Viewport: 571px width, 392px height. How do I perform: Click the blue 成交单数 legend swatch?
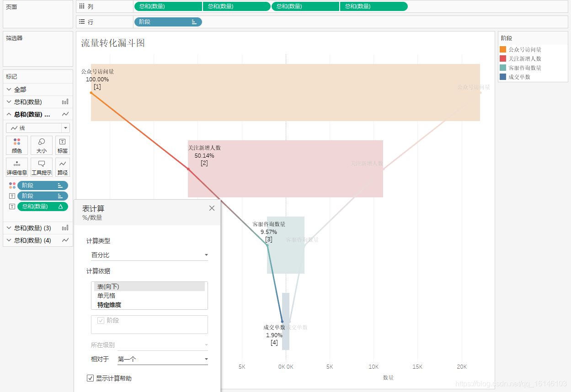point(503,77)
